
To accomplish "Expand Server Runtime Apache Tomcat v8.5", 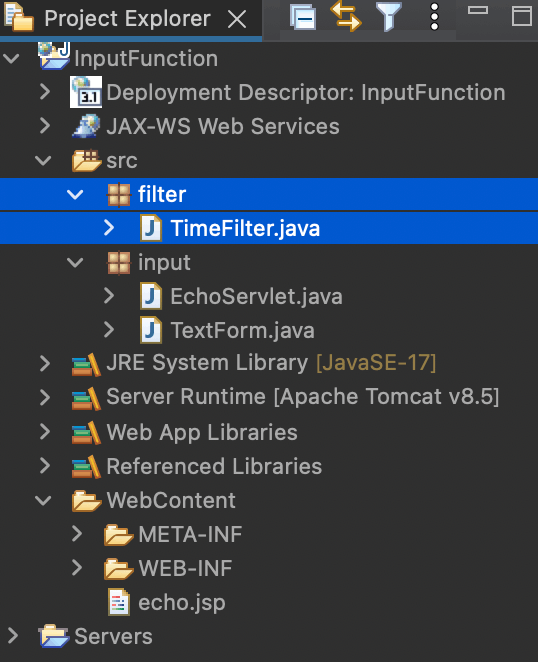I will tap(45, 397).
